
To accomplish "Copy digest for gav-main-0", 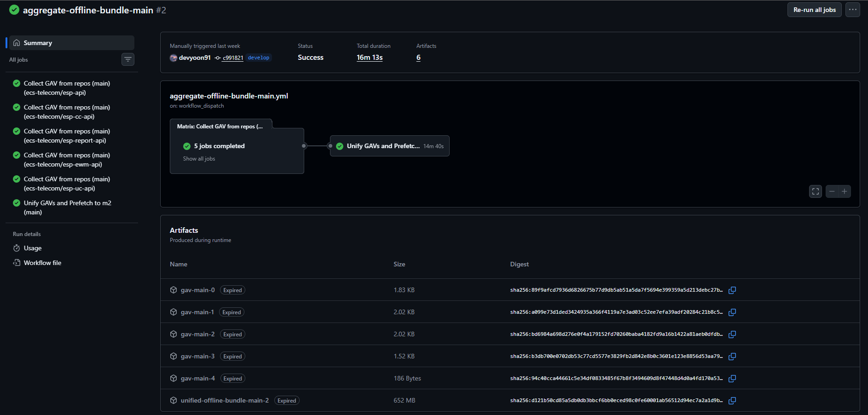I will (x=732, y=290).
